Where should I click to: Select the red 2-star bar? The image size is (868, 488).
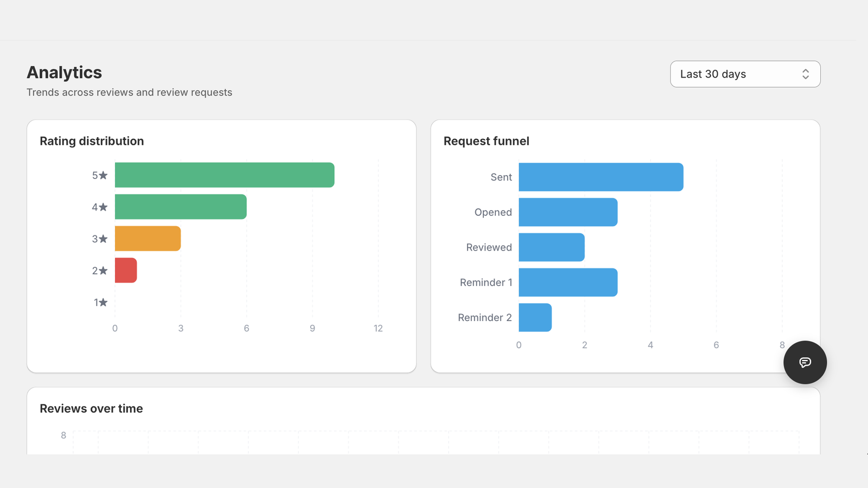tap(126, 270)
